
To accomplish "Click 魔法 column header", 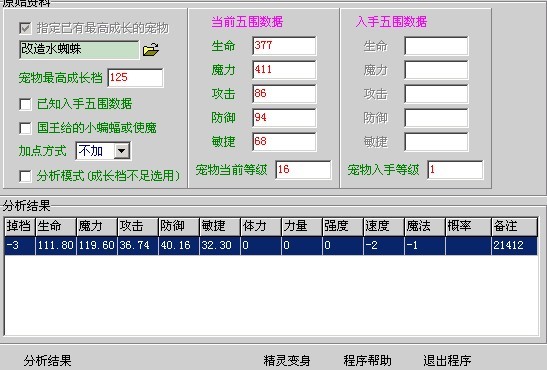I will [x=425, y=227].
